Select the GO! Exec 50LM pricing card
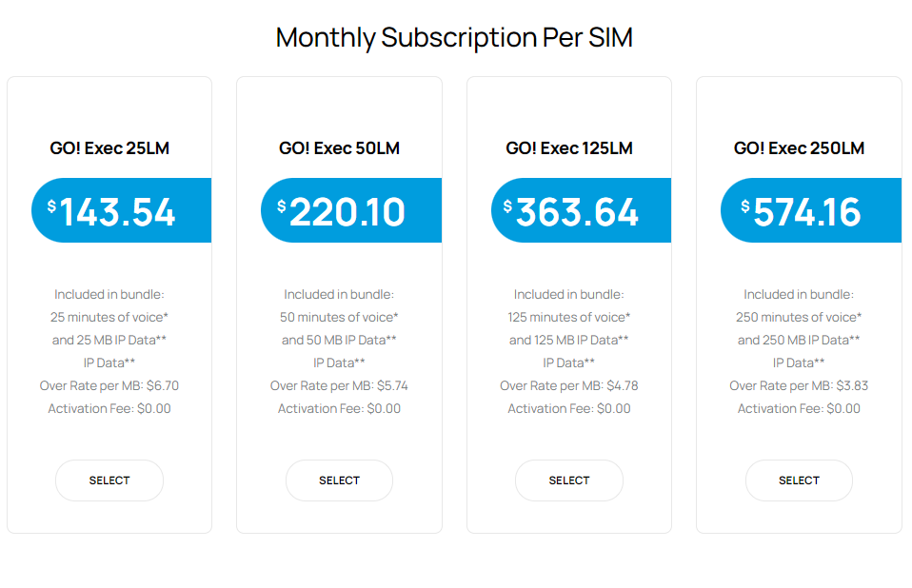Image resolution: width=912 pixels, height=588 pixels. click(339, 304)
